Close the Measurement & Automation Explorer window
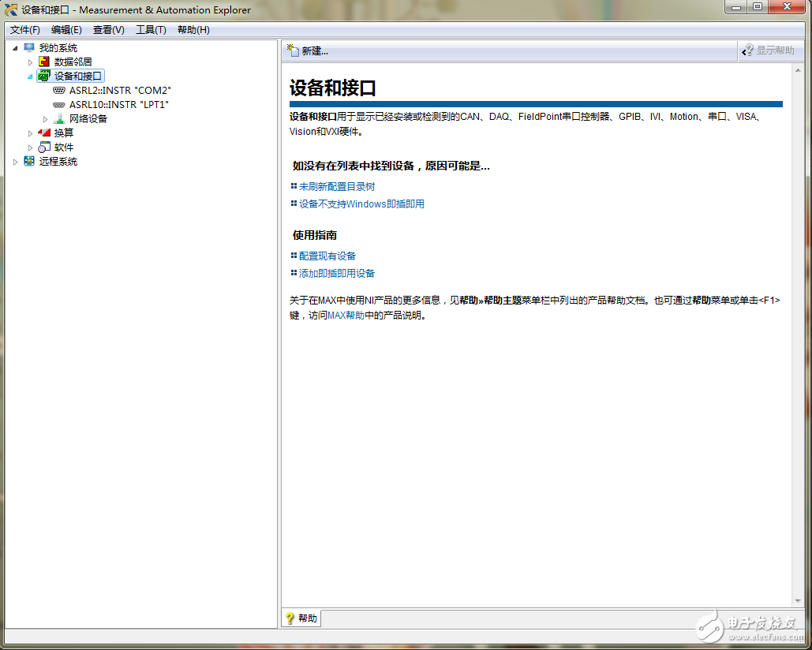The height and width of the screenshot is (650, 812). pyautogui.click(x=788, y=7)
